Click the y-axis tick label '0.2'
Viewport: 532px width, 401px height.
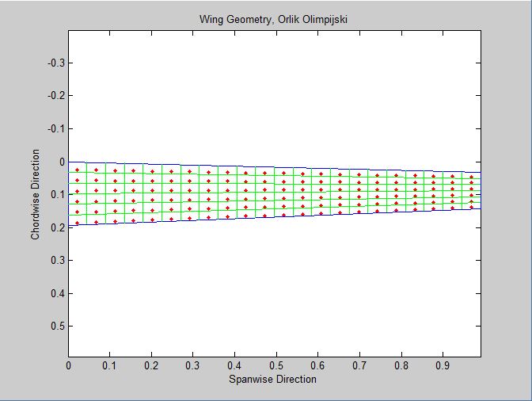click(58, 227)
